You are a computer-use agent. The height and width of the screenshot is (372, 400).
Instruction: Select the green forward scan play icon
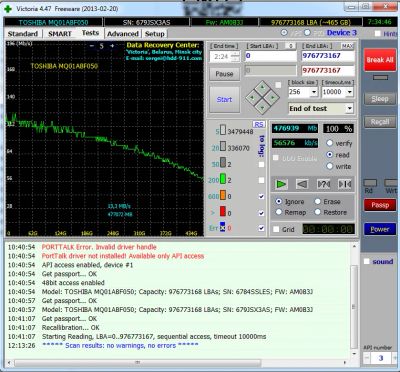[x=281, y=184]
